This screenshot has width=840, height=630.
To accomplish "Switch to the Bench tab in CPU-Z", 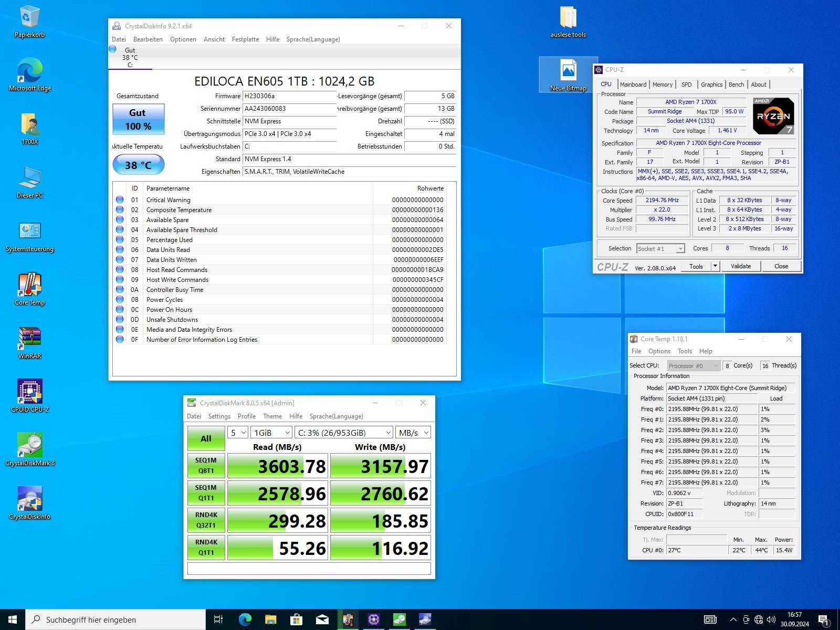I will [x=736, y=85].
